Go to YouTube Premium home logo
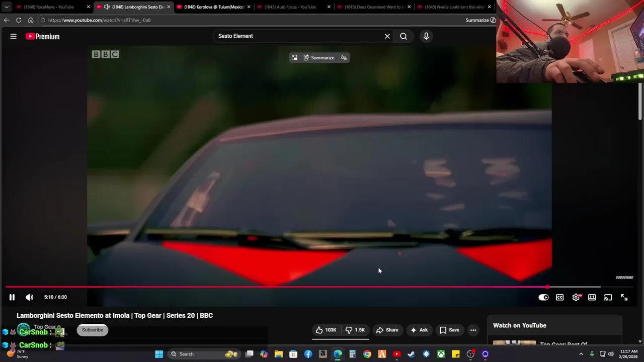644x362 pixels. click(x=43, y=36)
